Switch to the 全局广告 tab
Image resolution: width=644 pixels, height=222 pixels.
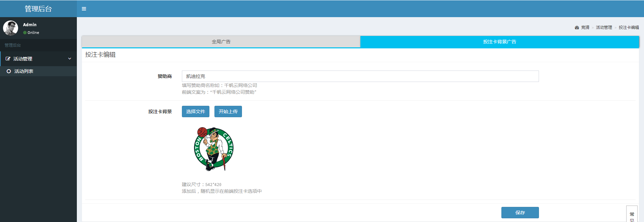coord(221,42)
